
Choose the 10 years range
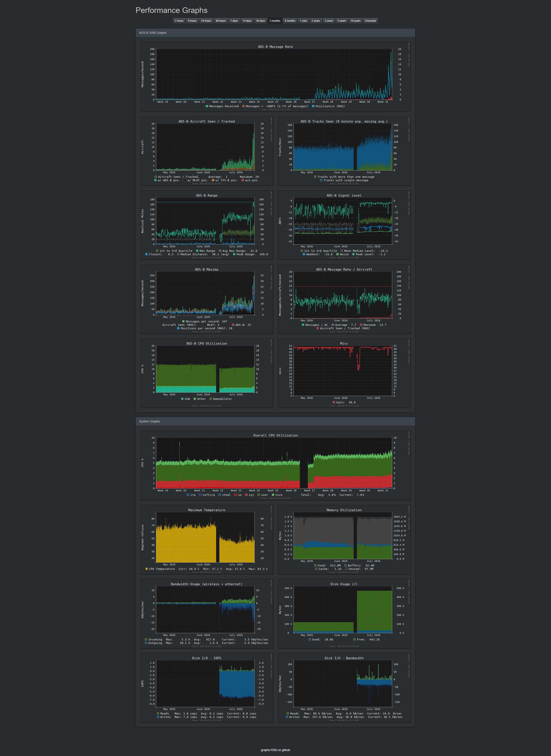coord(355,21)
